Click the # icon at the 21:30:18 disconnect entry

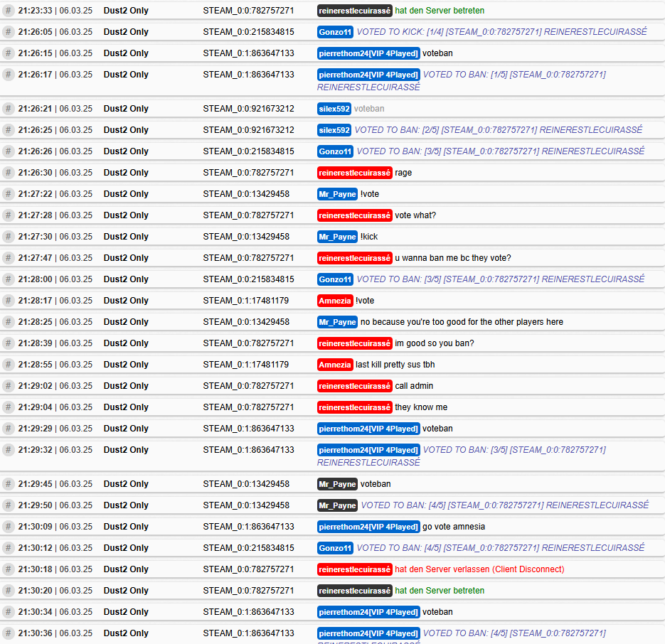pyautogui.click(x=9, y=569)
